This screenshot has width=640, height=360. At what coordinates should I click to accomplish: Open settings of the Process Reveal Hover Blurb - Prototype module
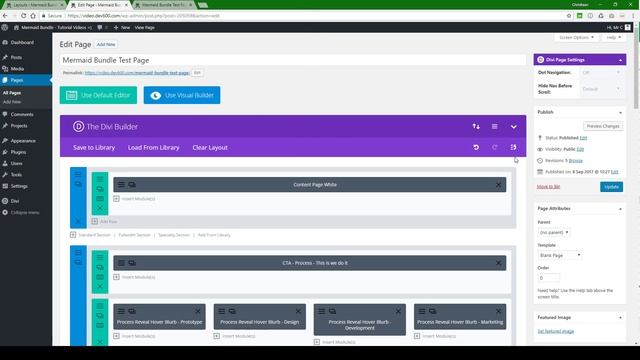coord(121,311)
